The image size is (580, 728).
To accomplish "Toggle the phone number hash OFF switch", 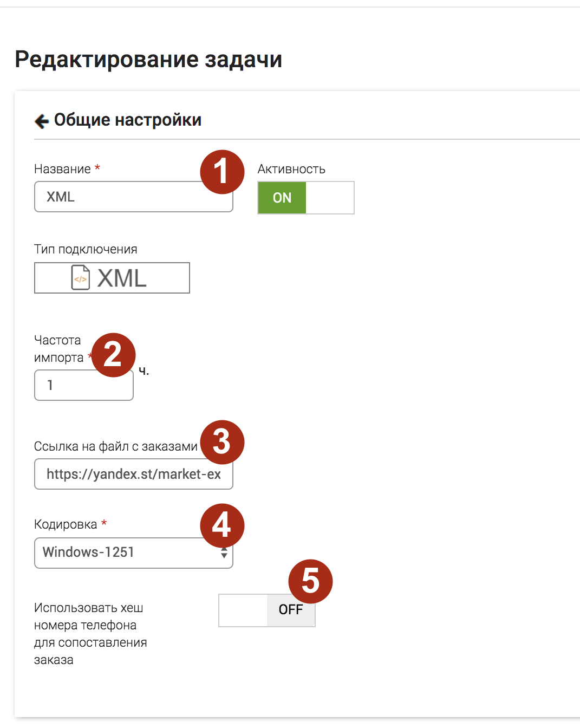I will click(267, 610).
